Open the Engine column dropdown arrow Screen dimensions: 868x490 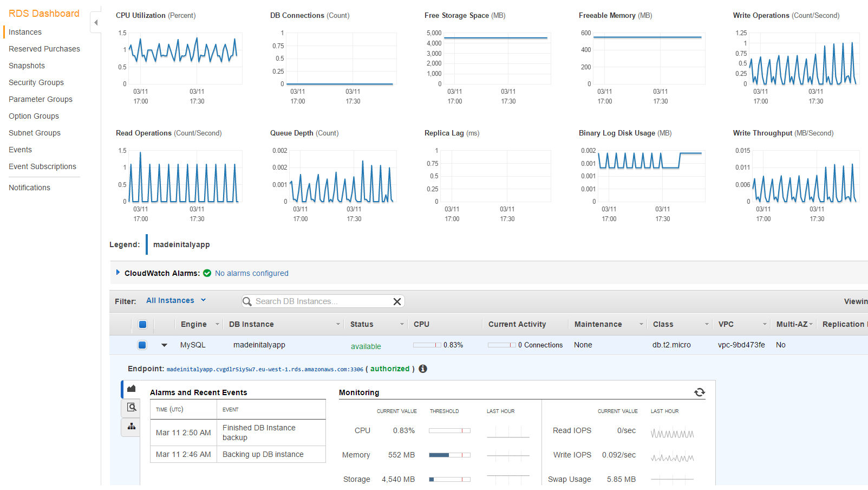(217, 324)
